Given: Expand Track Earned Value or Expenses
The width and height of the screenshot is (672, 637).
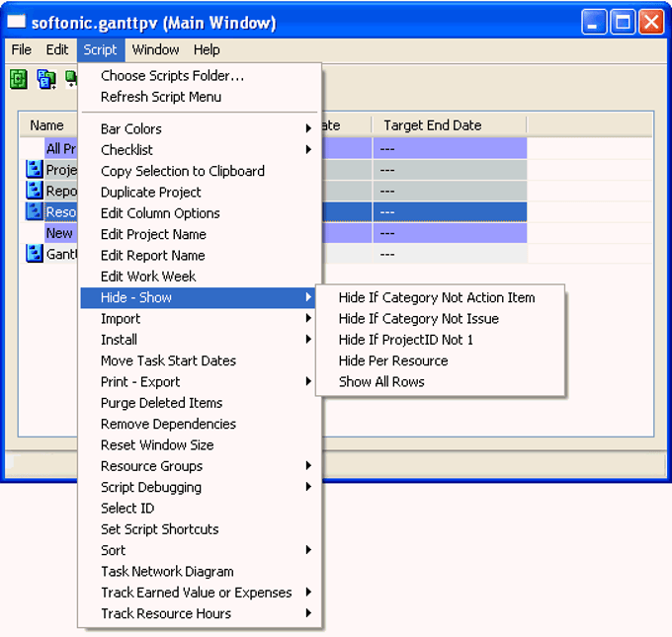Looking at the screenshot, I should coord(200,593).
